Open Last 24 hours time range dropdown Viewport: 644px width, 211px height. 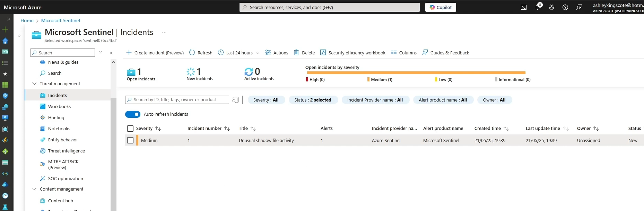coord(238,53)
